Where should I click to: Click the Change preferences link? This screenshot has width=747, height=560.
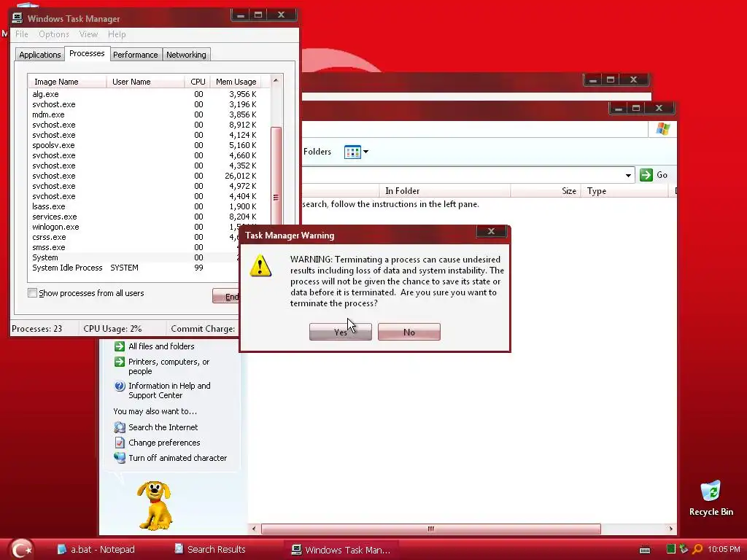pyautogui.click(x=164, y=443)
